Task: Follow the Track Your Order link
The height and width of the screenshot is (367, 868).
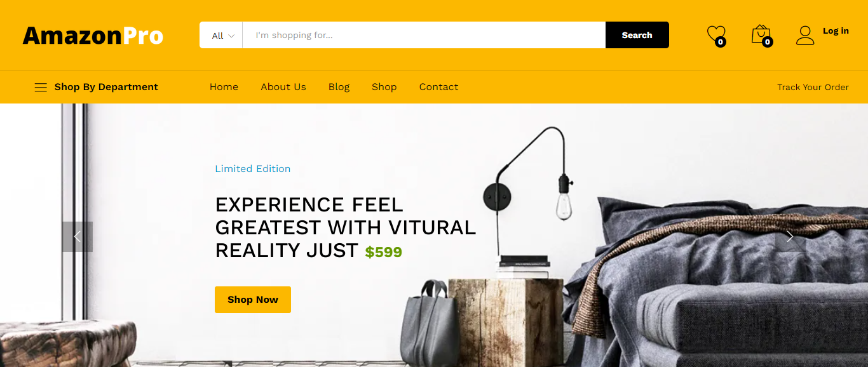Action: click(813, 87)
